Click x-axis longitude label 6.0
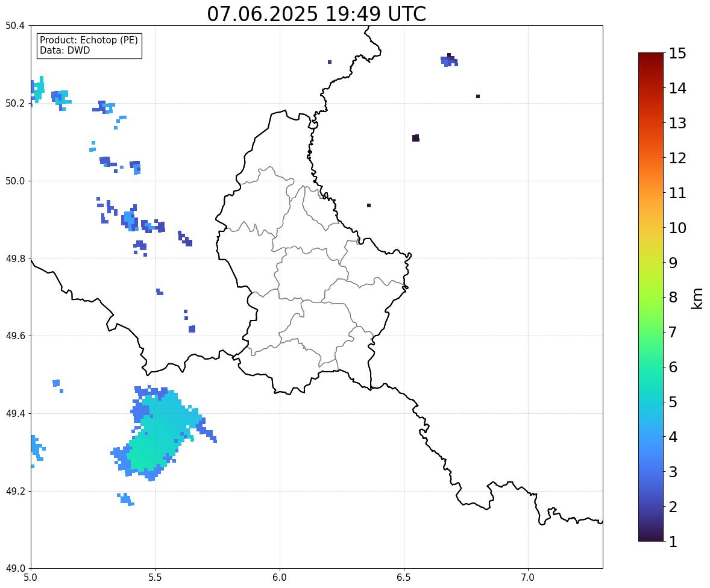710x588 pixels. [x=280, y=578]
